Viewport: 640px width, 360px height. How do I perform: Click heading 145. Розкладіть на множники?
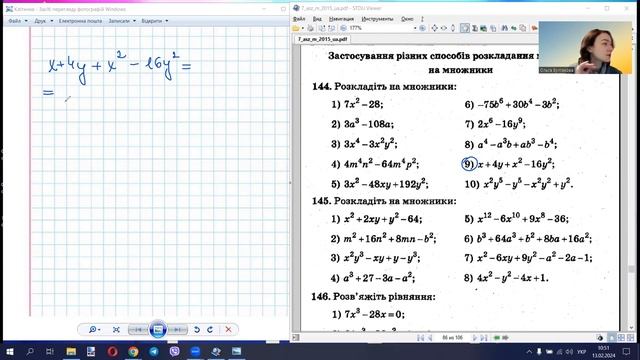coord(384,201)
